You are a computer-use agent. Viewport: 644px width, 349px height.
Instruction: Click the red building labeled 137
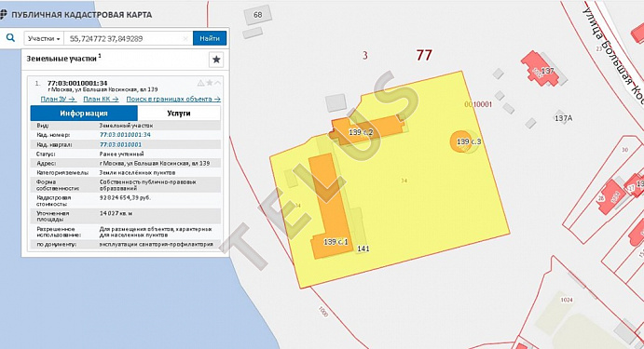click(x=541, y=69)
